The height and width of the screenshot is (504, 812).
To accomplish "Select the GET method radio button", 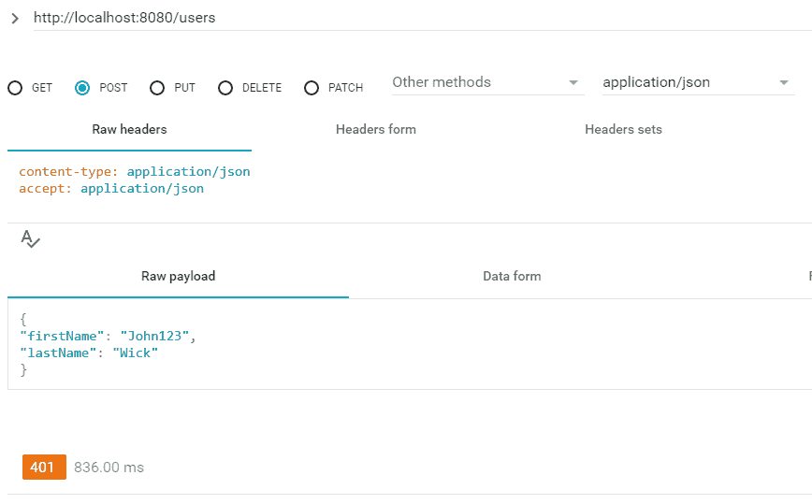I will [x=15, y=88].
